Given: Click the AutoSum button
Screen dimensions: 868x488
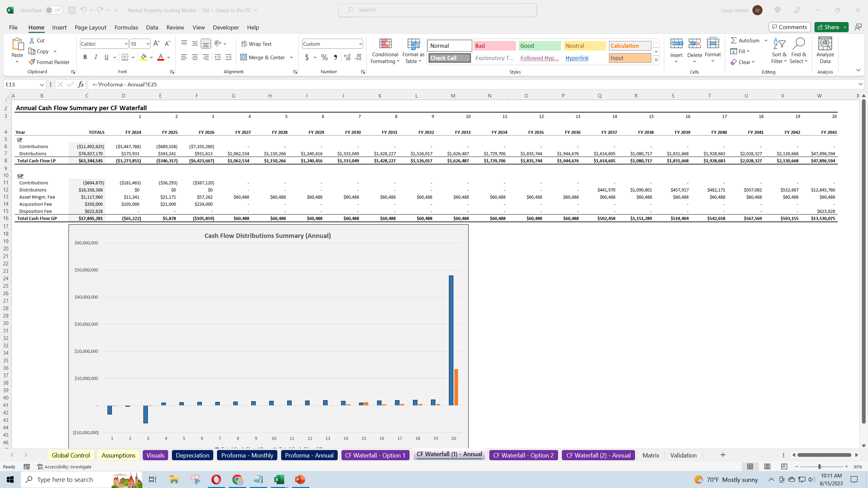Looking at the screenshot, I should pyautogui.click(x=745, y=40).
